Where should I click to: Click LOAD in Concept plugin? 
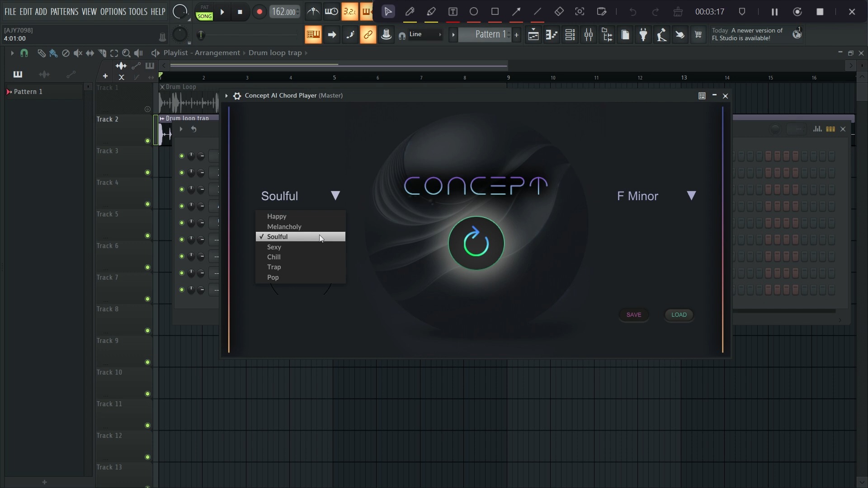point(679,315)
